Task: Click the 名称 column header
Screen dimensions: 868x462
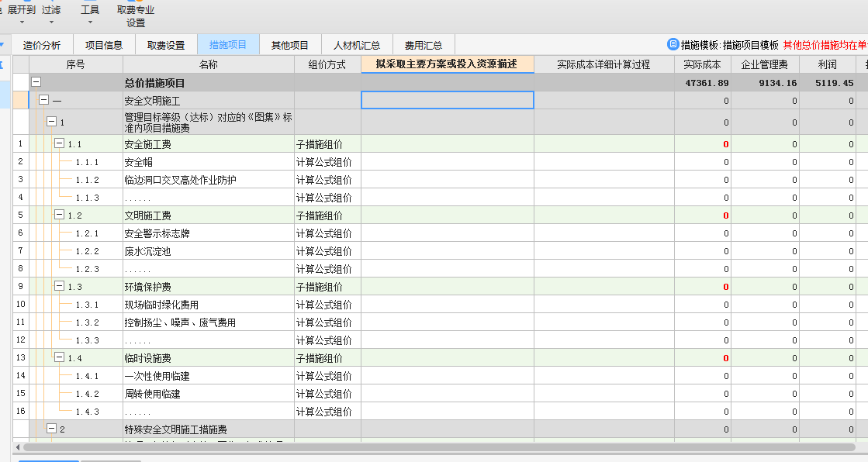Action: point(209,64)
